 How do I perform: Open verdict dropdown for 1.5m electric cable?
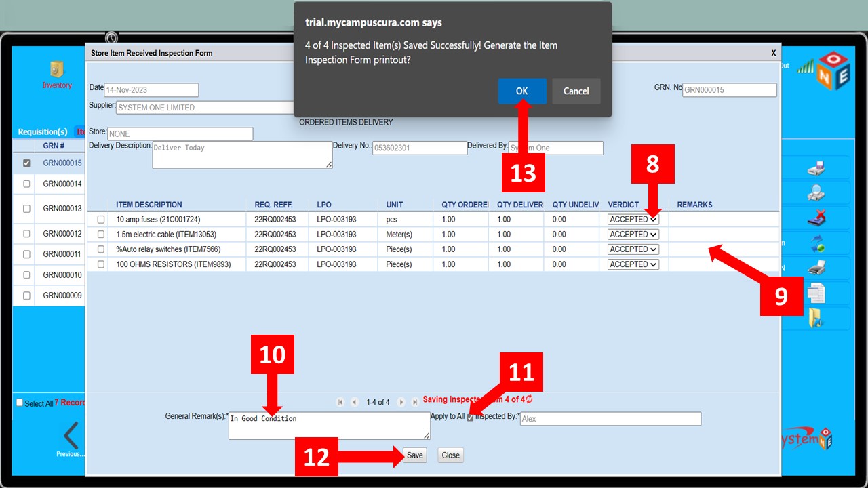point(633,235)
